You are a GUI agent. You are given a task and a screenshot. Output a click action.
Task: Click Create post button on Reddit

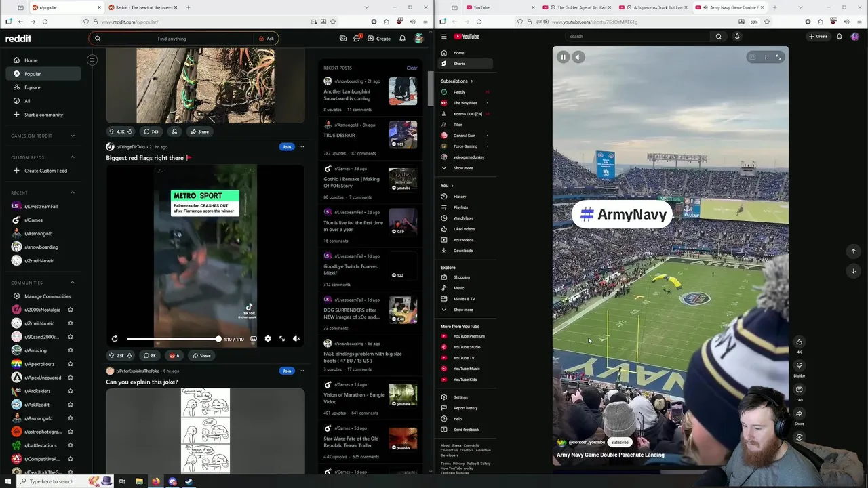click(379, 39)
